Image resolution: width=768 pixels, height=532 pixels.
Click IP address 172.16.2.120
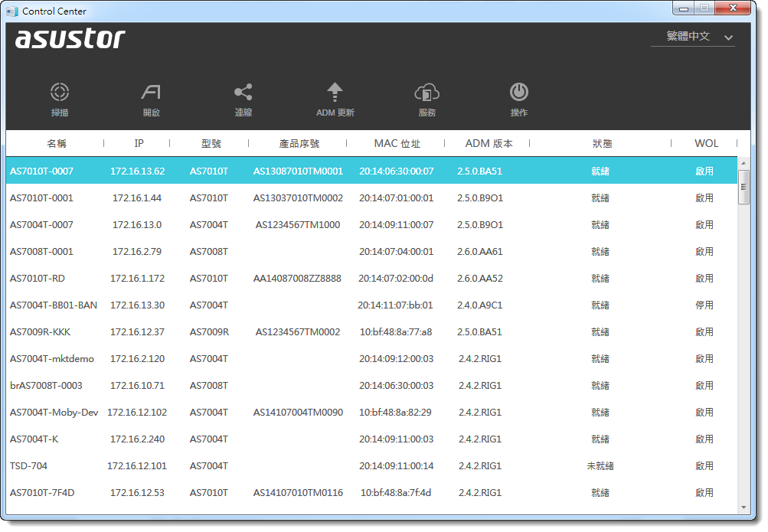point(137,359)
